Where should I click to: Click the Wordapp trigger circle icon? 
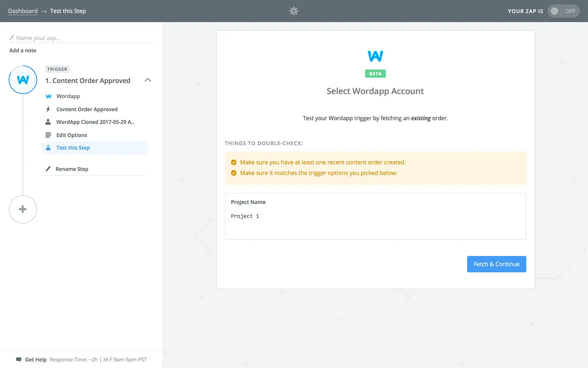tap(23, 80)
